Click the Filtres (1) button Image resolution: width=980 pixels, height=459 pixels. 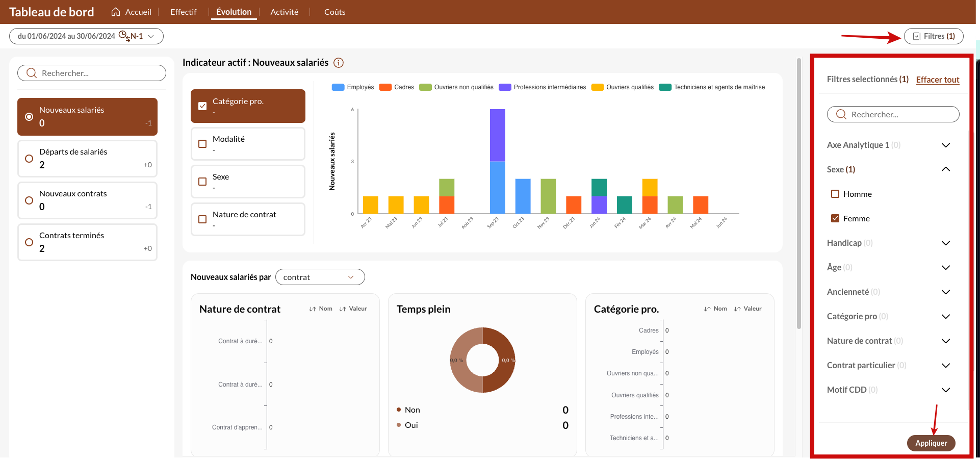pyautogui.click(x=934, y=36)
